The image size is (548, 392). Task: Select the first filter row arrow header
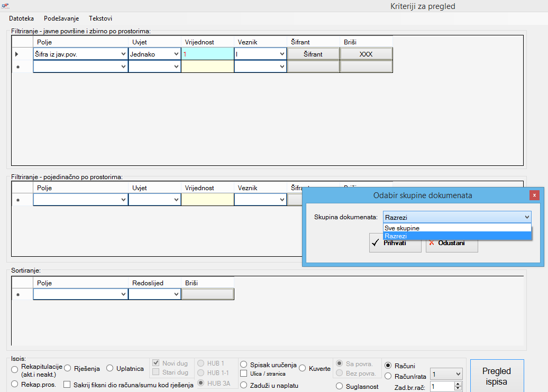tap(17, 54)
